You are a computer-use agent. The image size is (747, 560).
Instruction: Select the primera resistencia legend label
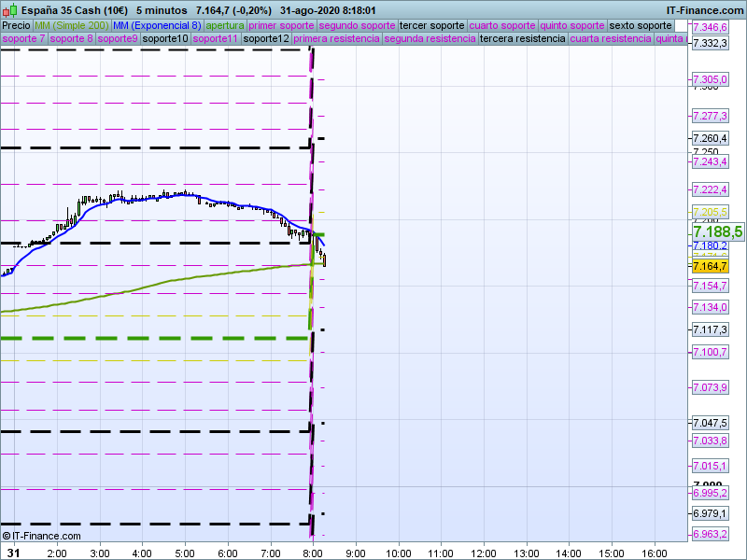[336, 39]
